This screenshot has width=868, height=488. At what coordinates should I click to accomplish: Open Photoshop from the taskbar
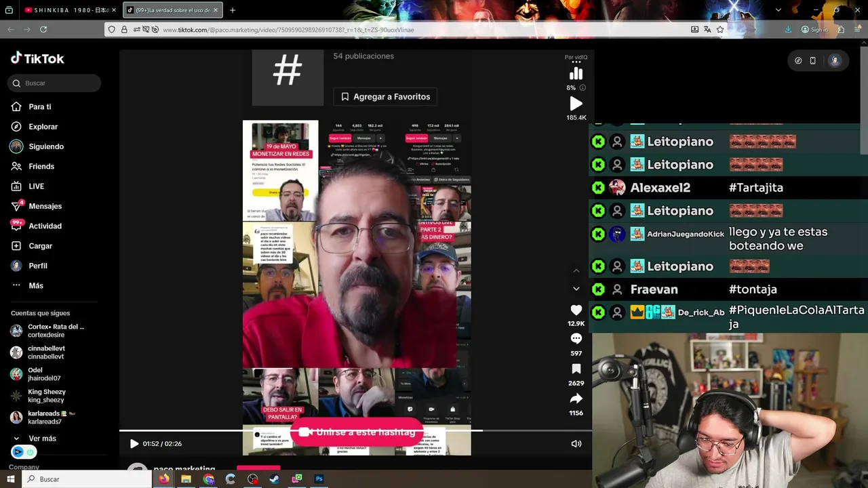tap(319, 479)
